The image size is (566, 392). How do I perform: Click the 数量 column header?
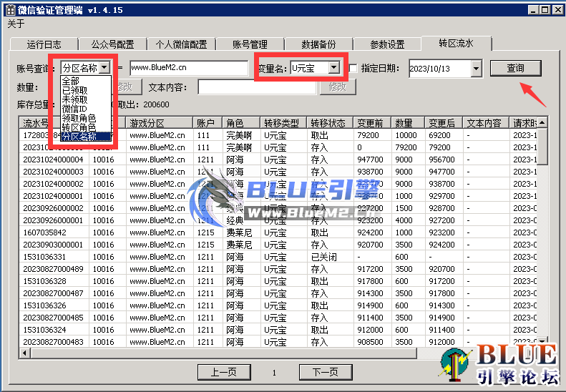point(408,123)
